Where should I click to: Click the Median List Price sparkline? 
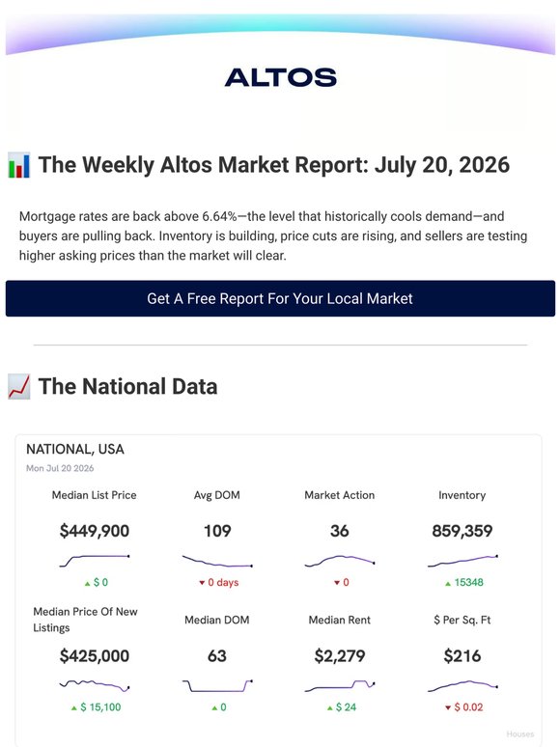(x=95, y=560)
